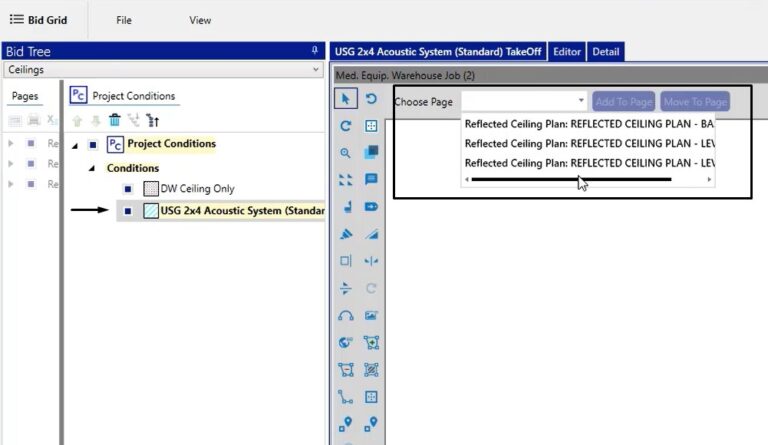768x445 pixels.
Task: Expand the third Pages tree row
Action: click(x=11, y=184)
